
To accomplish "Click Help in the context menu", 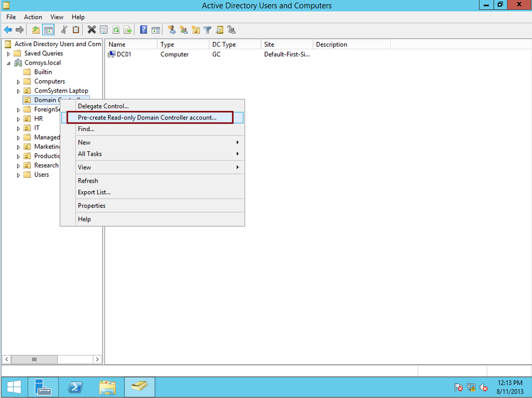I will coord(153,219).
